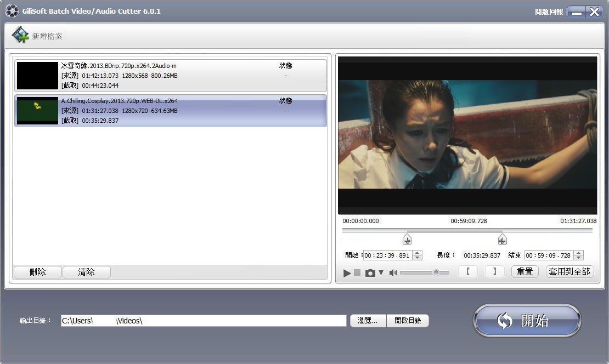Select the A.Chilling.Cosplay.2013 file row
The height and width of the screenshot is (364, 609).
pyautogui.click(x=171, y=111)
